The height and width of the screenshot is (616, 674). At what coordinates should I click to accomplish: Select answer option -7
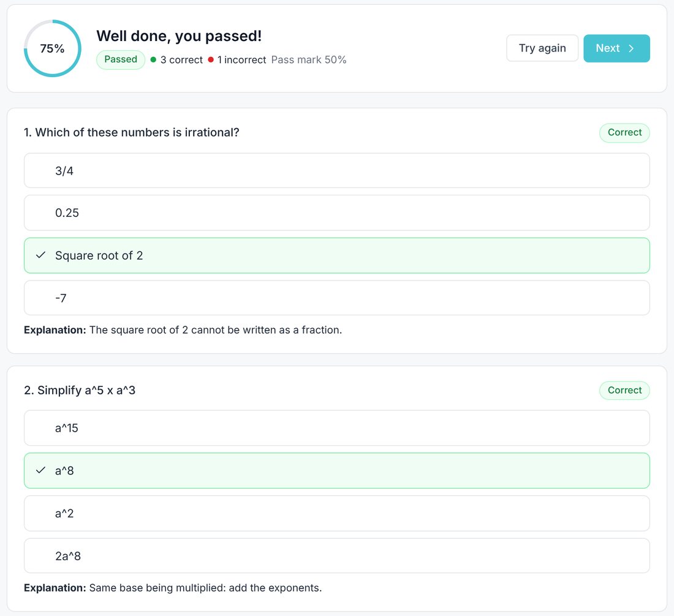tap(336, 298)
